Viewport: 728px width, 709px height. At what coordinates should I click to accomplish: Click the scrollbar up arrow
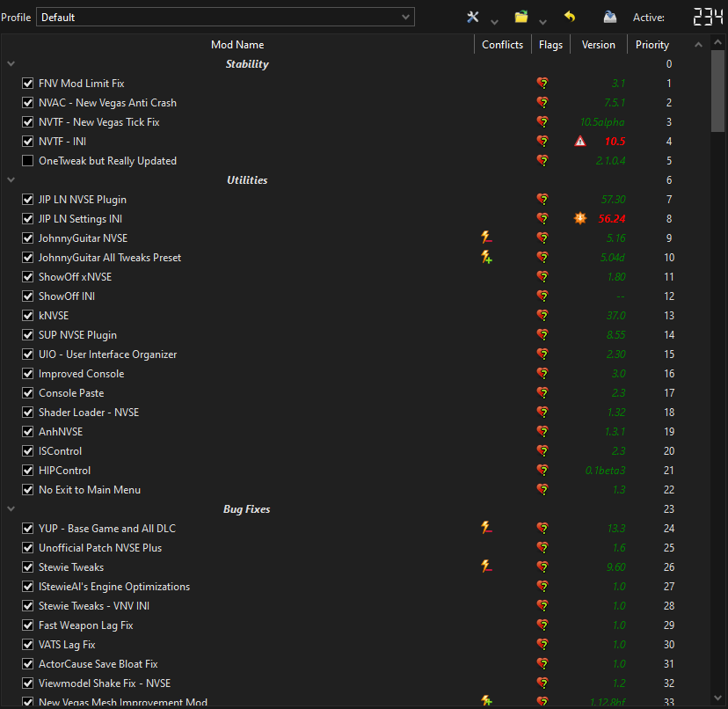pos(717,42)
